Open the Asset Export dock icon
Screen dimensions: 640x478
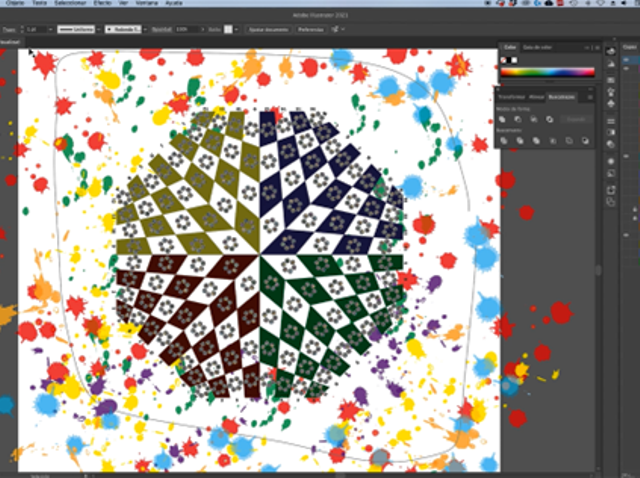click(x=611, y=190)
